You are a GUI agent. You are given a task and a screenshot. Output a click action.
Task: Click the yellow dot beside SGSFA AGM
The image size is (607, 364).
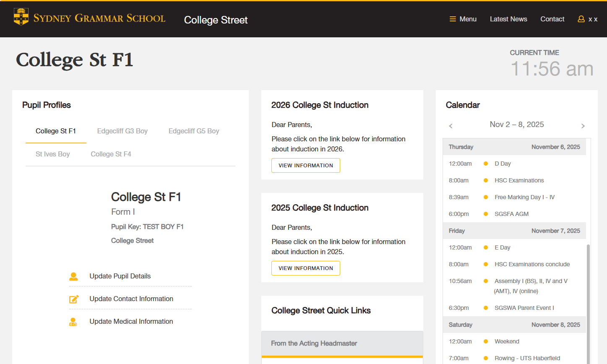pyautogui.click(x=485, y=214)
